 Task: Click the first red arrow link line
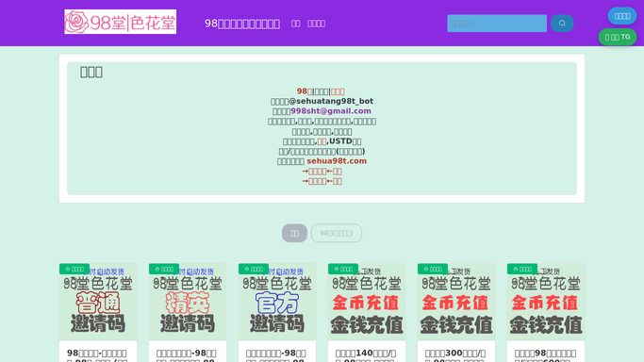[322, 172]
